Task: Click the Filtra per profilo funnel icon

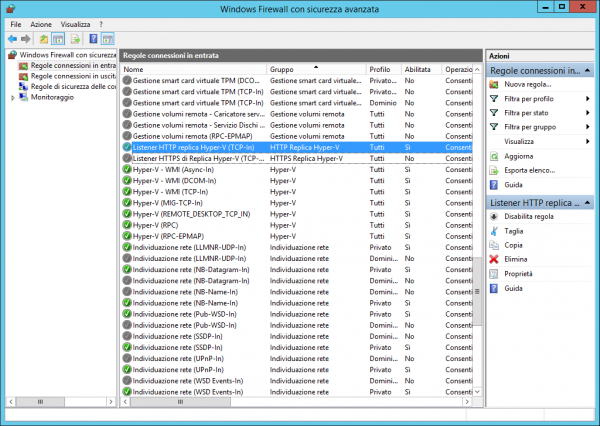Action: coord(494,99)
